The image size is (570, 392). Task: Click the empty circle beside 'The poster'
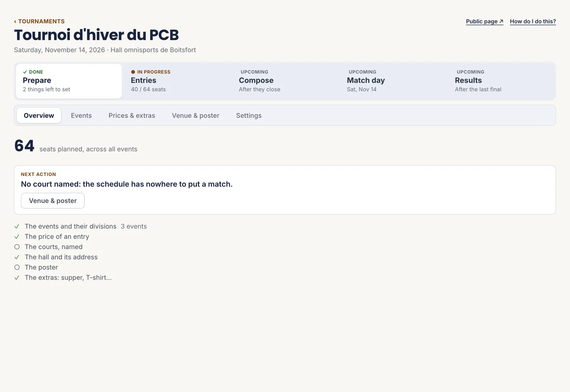17,267
